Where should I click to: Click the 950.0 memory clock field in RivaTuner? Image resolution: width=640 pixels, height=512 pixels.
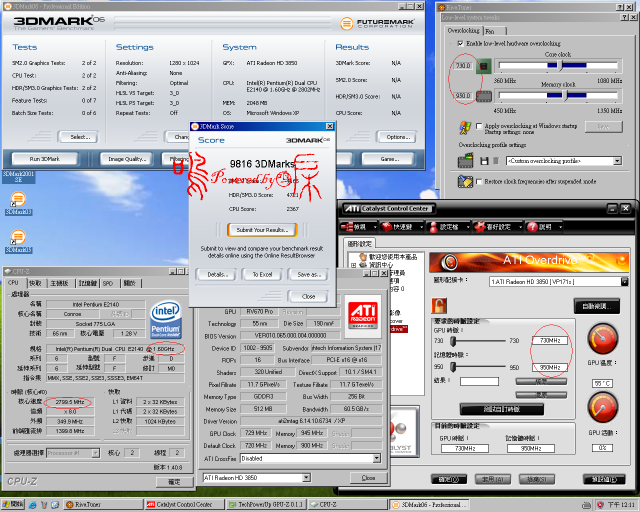coord(463,96)
